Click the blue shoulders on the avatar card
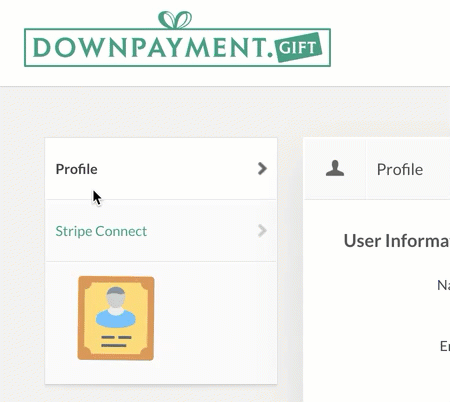The height and width of the screenshot is (402, 450). click(x=116, y=319)
